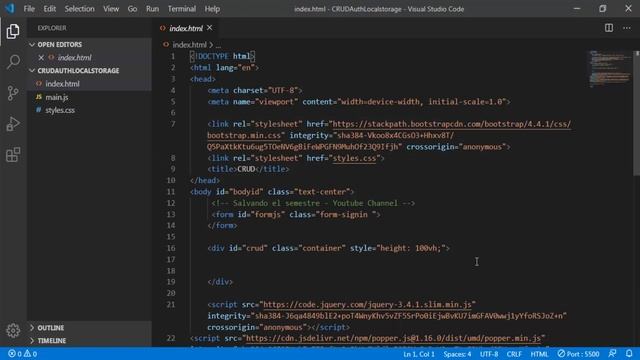Image resolution: width=640 pixels, height=360 pixels.
Task: Place cursor on the title CRUD line
Action: (248, 169)
